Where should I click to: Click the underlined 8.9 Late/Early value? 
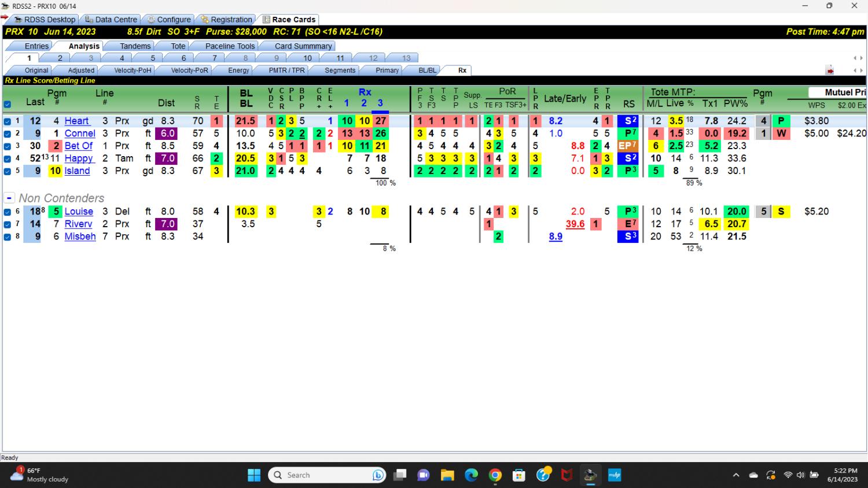pyautogui.click(x=556, y=236)
